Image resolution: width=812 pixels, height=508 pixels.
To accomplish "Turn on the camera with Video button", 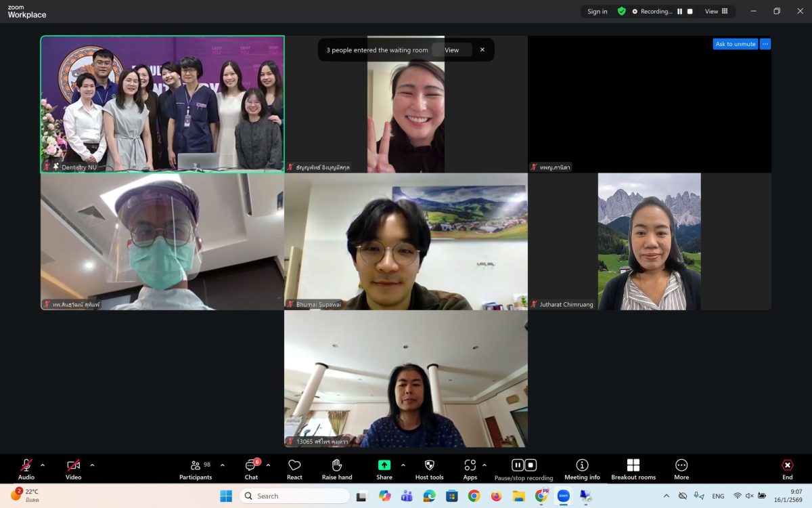I will tap(73, 466).
